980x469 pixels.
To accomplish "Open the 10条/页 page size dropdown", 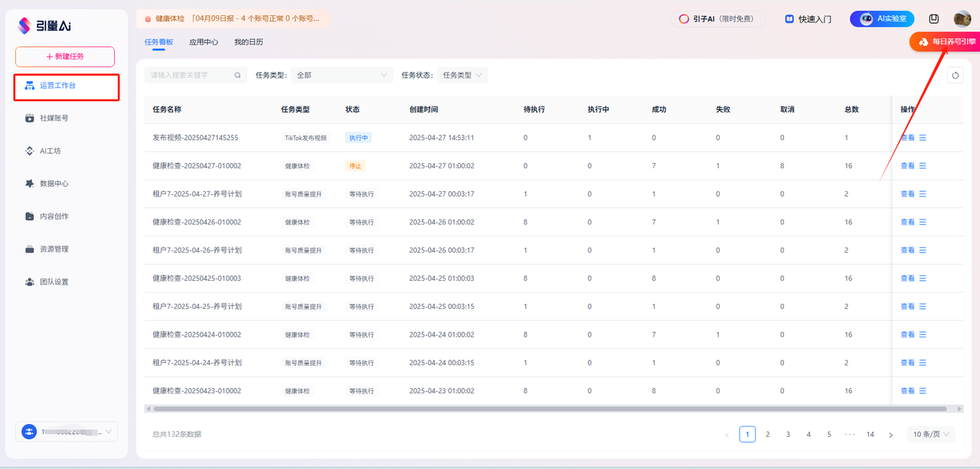I will pos(931,435).
